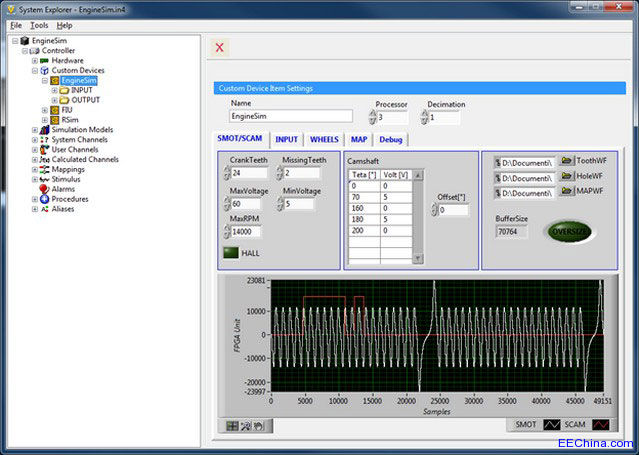Switch to the WHEELS tab

click(x=324, y=139)
